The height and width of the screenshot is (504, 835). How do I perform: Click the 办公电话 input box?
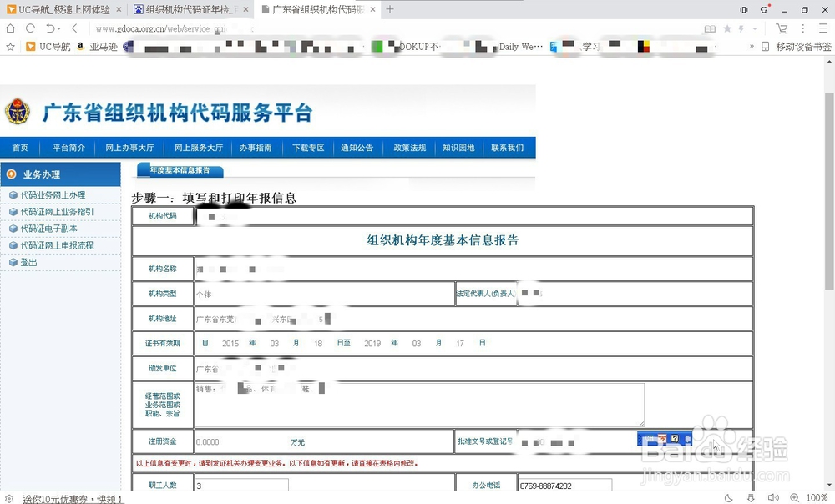565,486
